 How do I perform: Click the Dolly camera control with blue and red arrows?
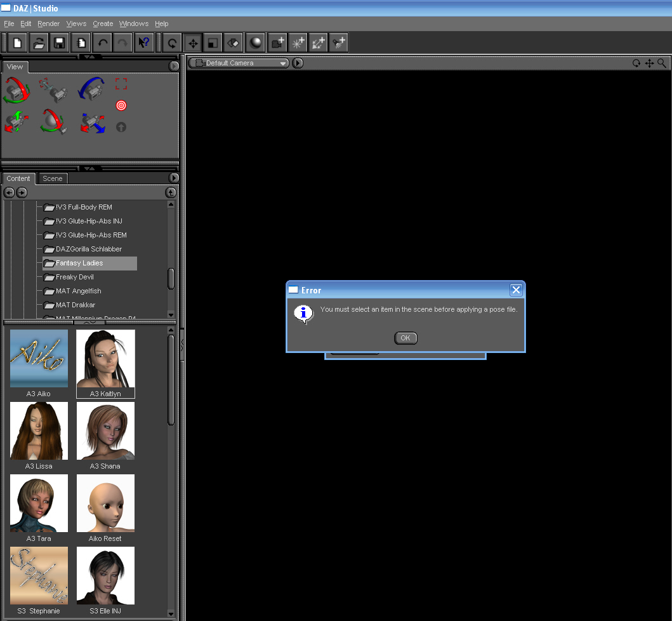pyautogui.click(x=93, y=123)
